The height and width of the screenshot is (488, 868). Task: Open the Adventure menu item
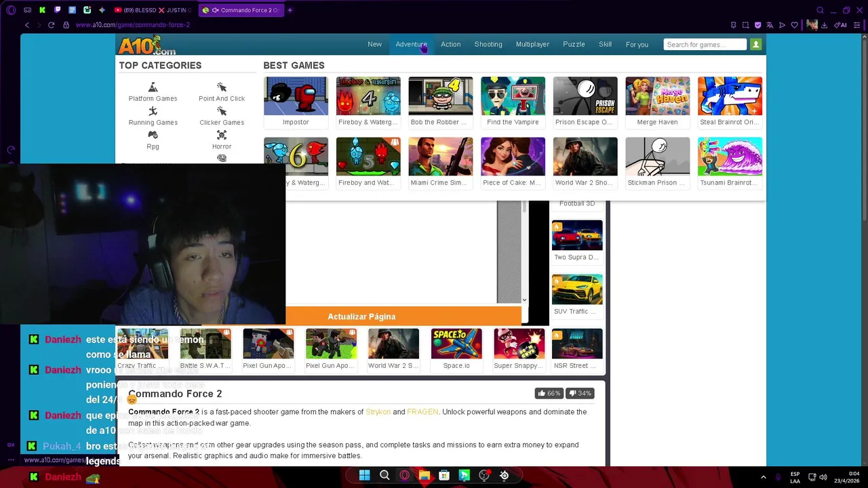(x=411, y=45)
